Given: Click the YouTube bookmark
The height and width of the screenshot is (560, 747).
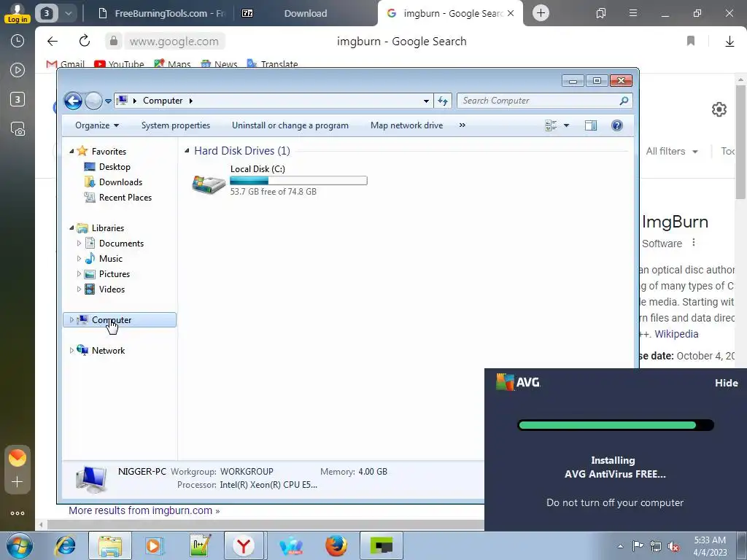Looking at the screenshot, I should pos(119,64).
